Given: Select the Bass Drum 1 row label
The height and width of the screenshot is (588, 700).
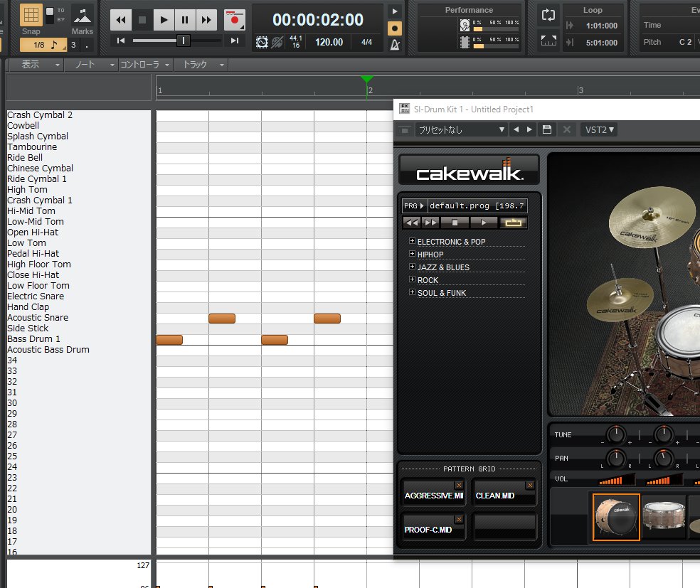Looking at the screenshot, I should [33, 339].
